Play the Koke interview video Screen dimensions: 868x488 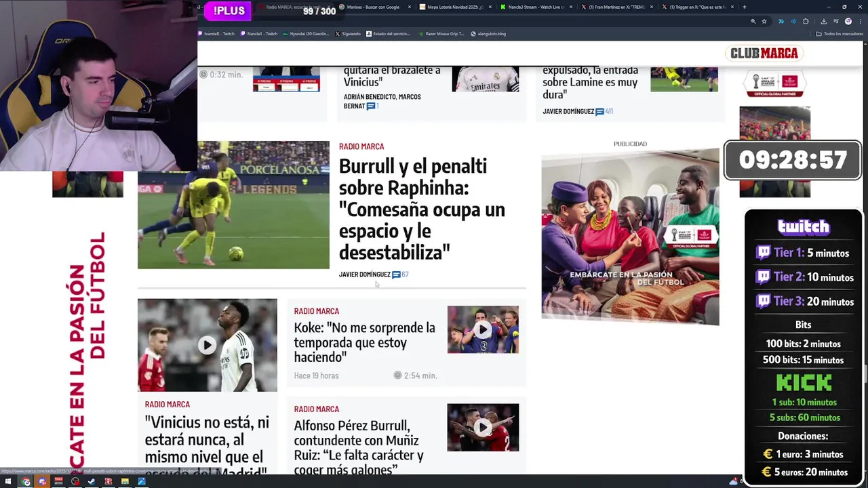483,329
